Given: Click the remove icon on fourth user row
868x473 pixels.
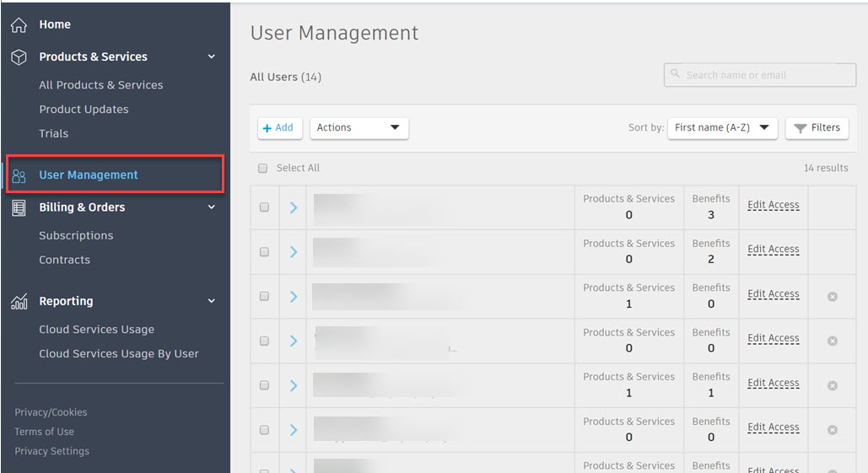Looking at the screenshot, I should pos(833,341).
